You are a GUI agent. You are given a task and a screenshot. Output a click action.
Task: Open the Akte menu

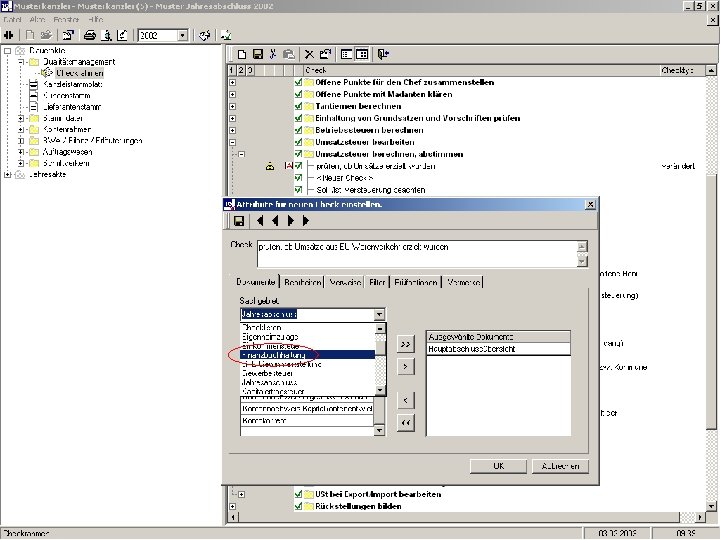(37, 19)
